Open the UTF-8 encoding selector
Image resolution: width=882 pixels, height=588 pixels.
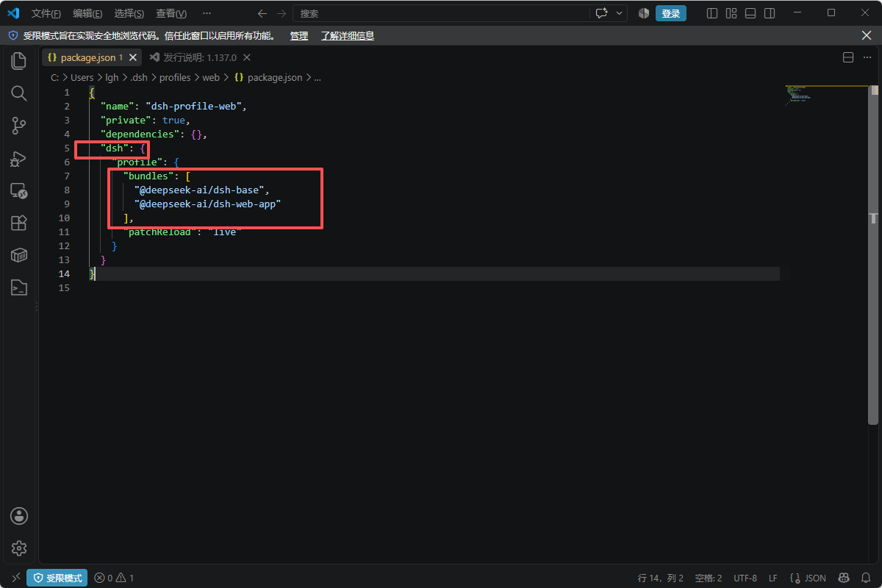(x=745, y=578)
